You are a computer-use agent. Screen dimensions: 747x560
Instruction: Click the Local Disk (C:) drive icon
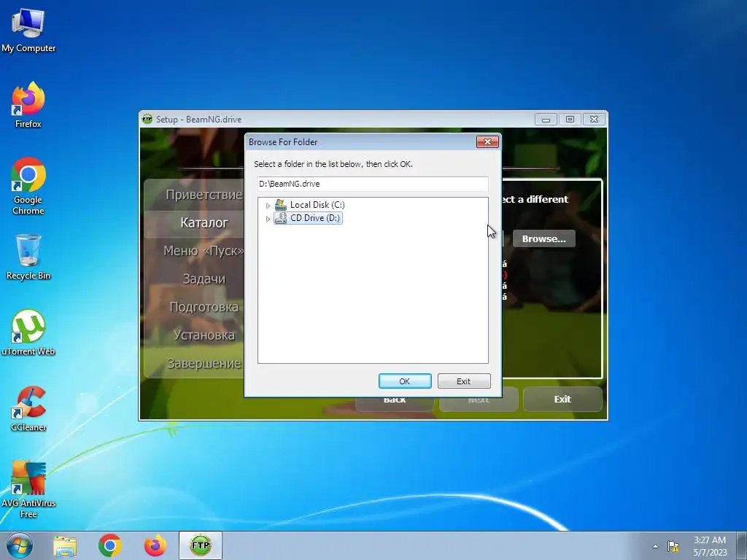[x=281, y=205]
